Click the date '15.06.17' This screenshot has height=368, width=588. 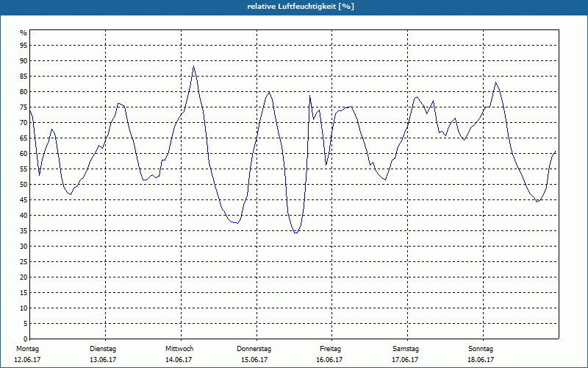(254, 360)
